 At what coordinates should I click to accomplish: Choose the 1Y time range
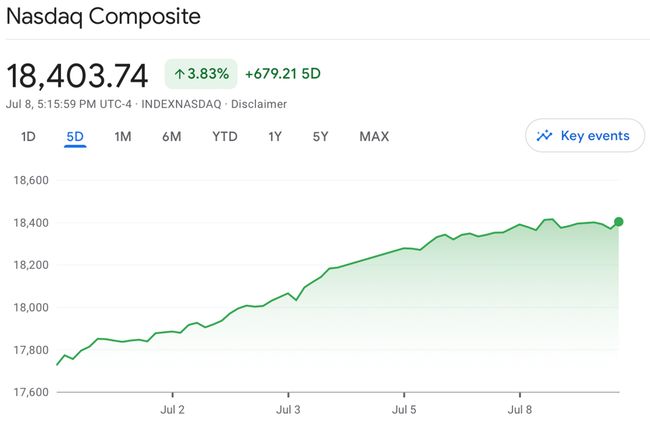tap(275, 136)
